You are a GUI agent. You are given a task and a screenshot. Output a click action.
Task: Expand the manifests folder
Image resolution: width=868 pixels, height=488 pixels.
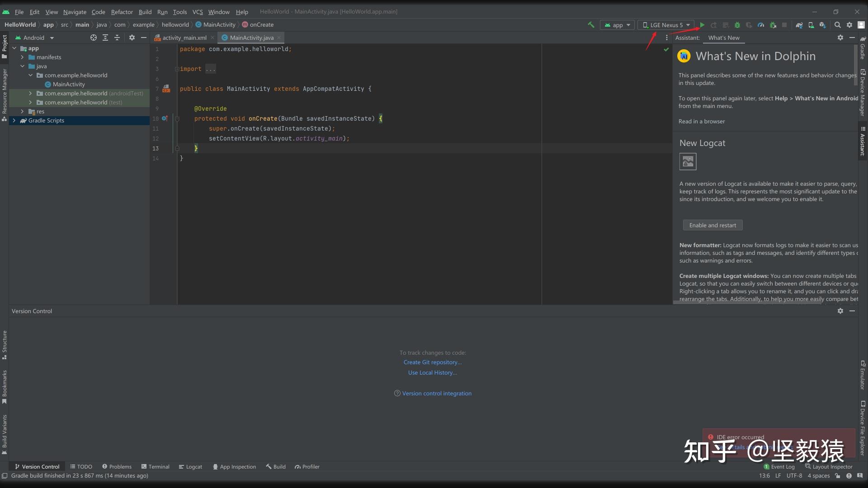(22, 57)
